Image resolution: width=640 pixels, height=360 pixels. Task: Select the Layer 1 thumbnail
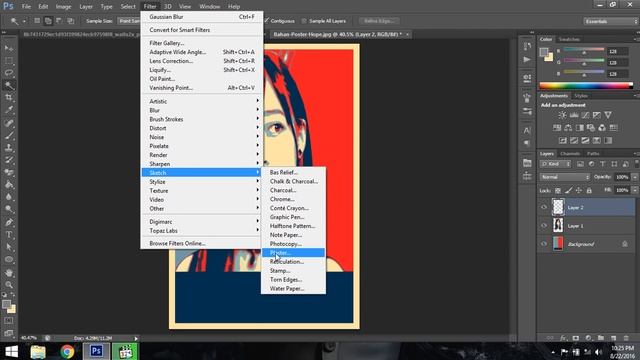[x=558, y=225]
